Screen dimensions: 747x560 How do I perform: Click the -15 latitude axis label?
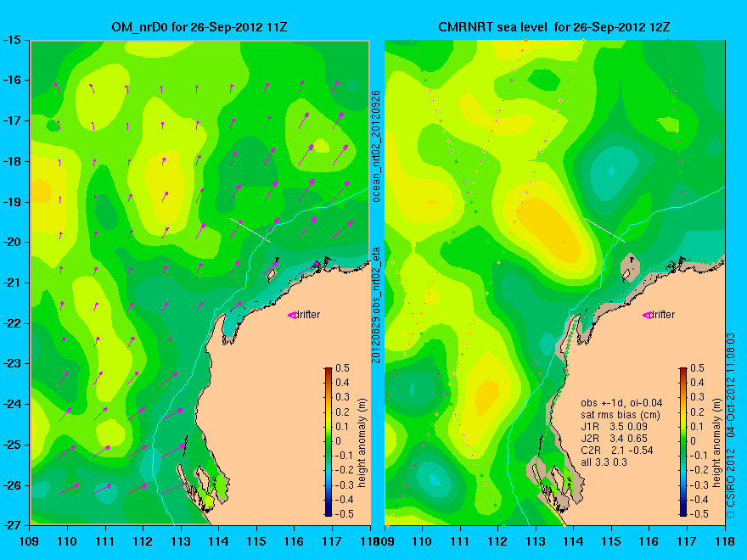pyautogui.click(x=11, y=40)
